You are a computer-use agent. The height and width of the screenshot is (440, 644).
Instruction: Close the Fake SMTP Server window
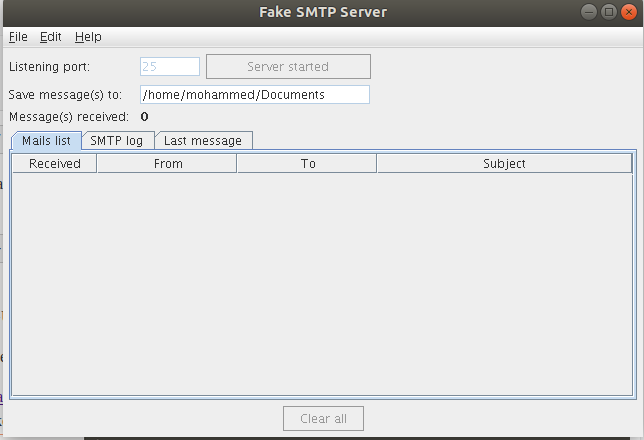[626, 12]
